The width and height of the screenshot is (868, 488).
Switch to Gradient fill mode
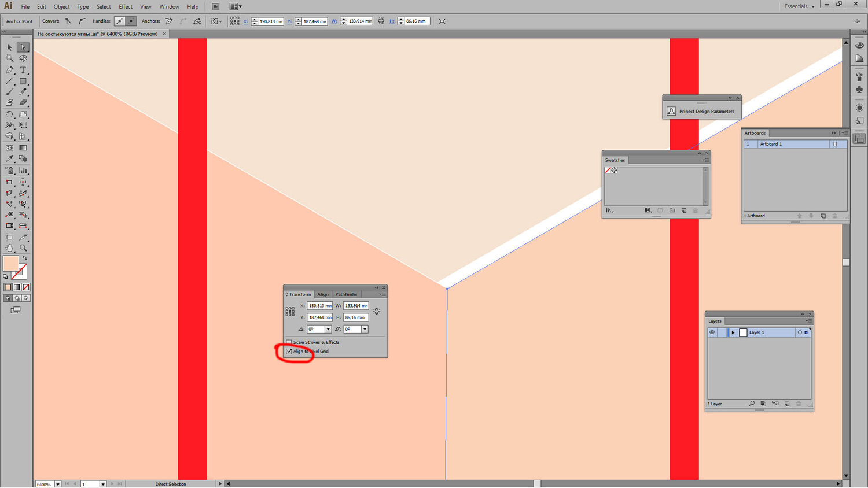(17, 287)
